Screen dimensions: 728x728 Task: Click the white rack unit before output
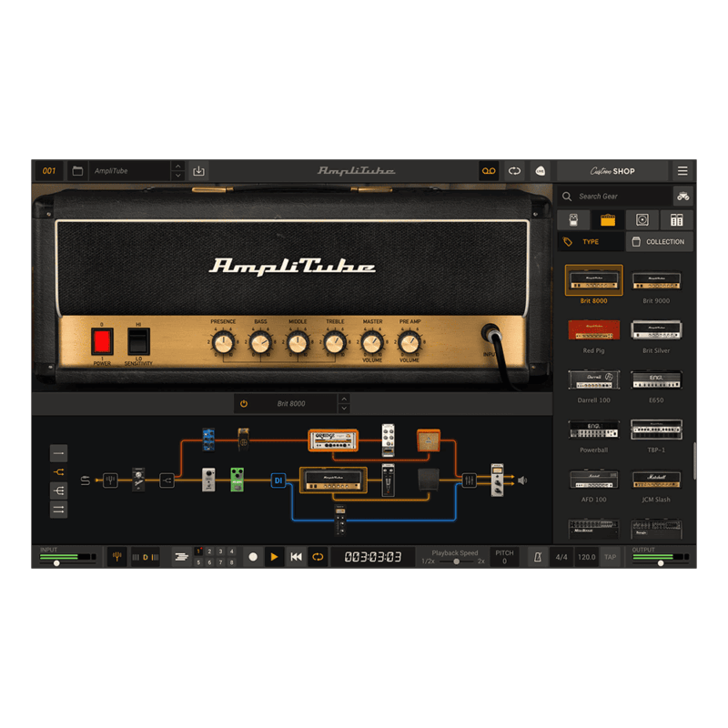click(x=497, y=480)
